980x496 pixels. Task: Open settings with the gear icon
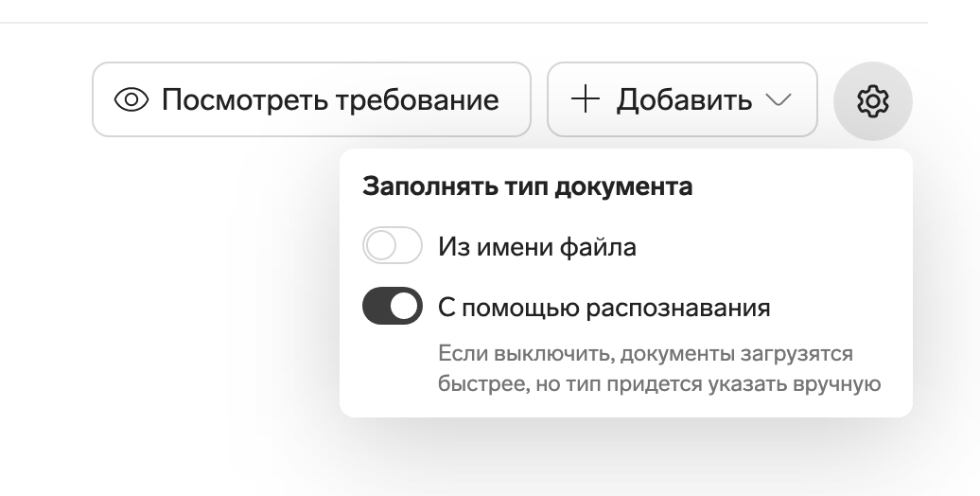point(872,100)
